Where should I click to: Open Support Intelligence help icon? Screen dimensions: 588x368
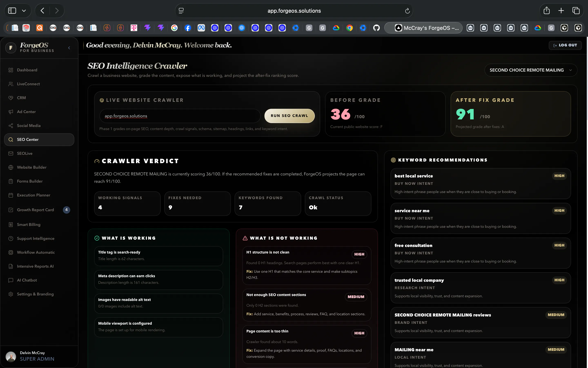pyautogui.click(x=11, y=239)
